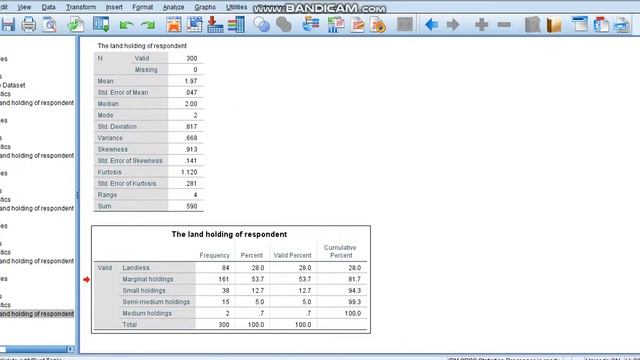Click the bold frequency table title
640x360 pixels.
pos(229,234)
